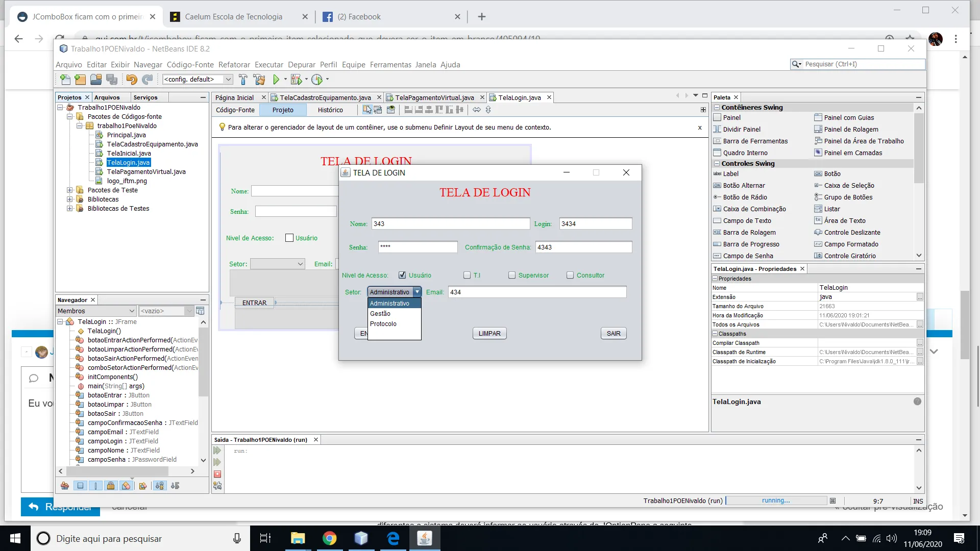Switch to the Código-Fonte view tab
Image resolution: width=980 pixels, height=551 pixels.
[x=235, y=110]
